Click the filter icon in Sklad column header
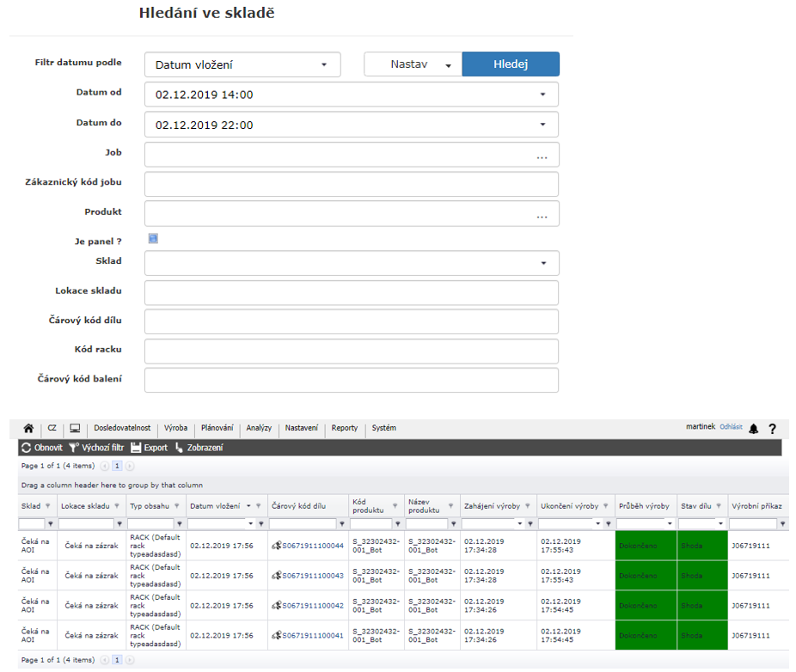This screenshot has width=796, height=672. click(x=48, y=506)
